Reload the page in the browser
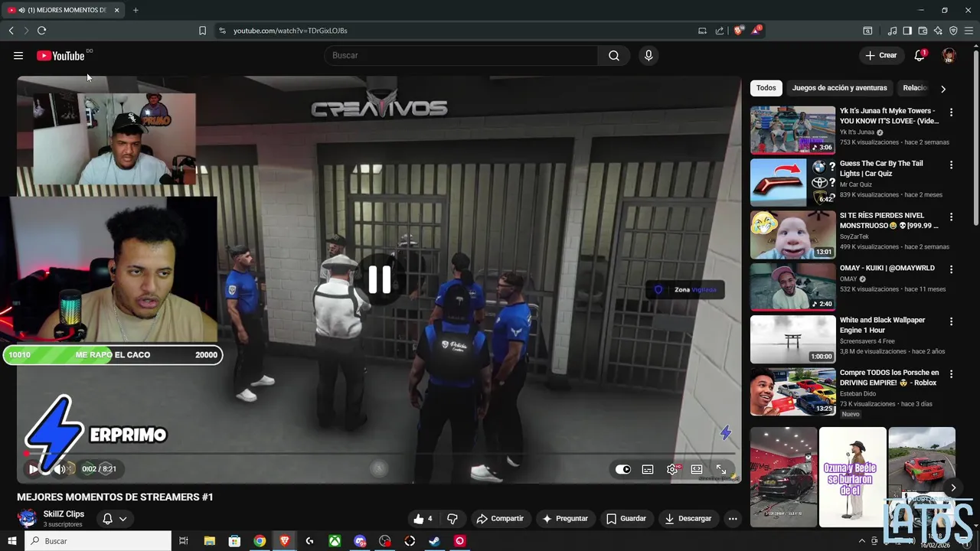The width and height of the screenshot is (980, 551). pos(41,31)
